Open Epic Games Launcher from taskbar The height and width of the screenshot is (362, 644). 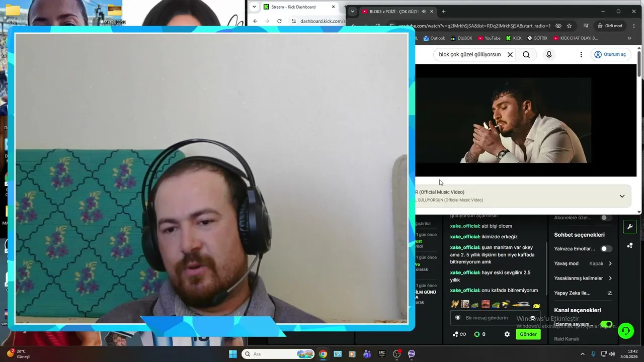click(382, 354)
